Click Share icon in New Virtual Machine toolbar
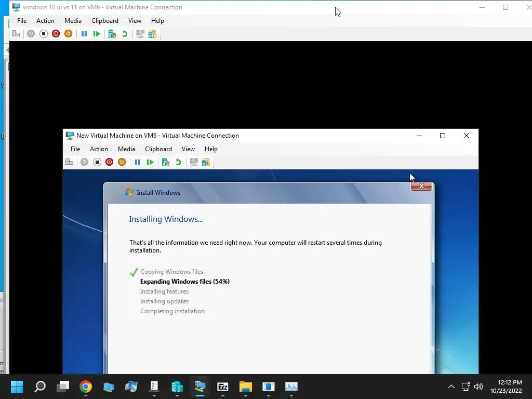 [x=206, y=162]
